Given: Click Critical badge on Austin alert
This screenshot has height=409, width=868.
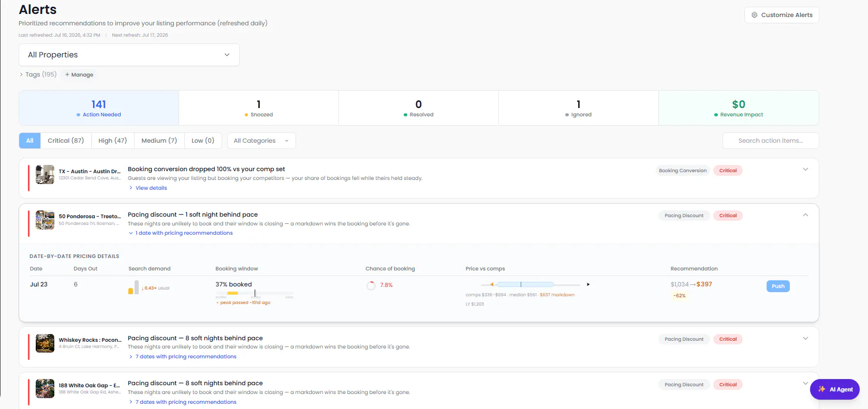Looking at the screenshot, I should coord(728,171).
